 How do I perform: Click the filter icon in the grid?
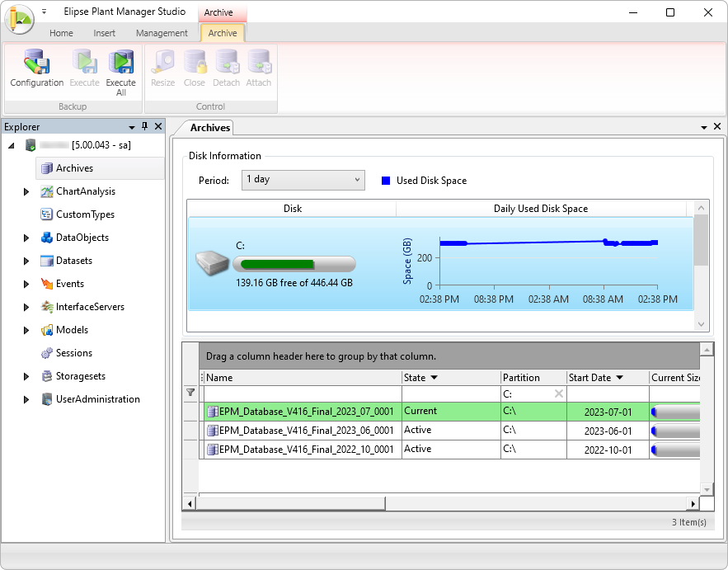190,393
